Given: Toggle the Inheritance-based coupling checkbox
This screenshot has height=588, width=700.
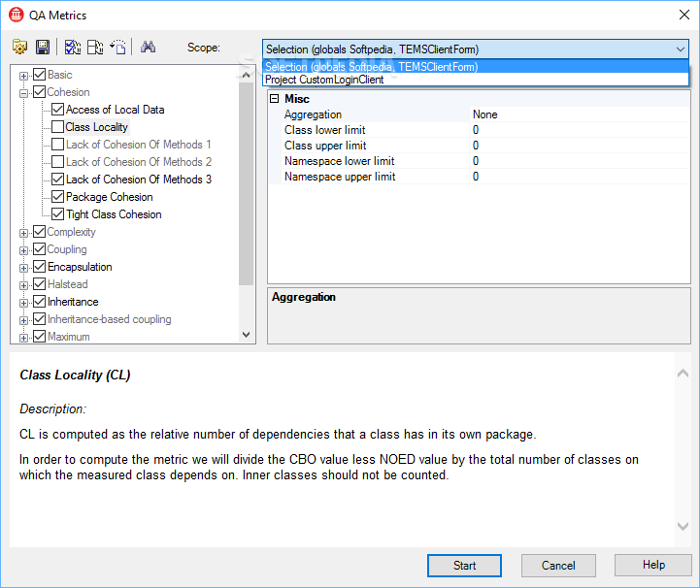Looking at the screenshot, I should tap(39, 319).
